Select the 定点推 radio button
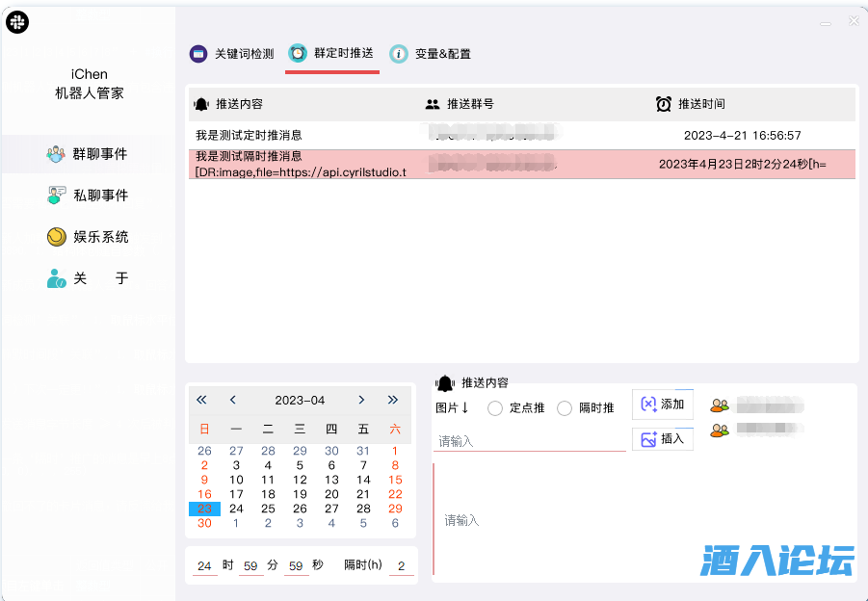 coord(495,408)
